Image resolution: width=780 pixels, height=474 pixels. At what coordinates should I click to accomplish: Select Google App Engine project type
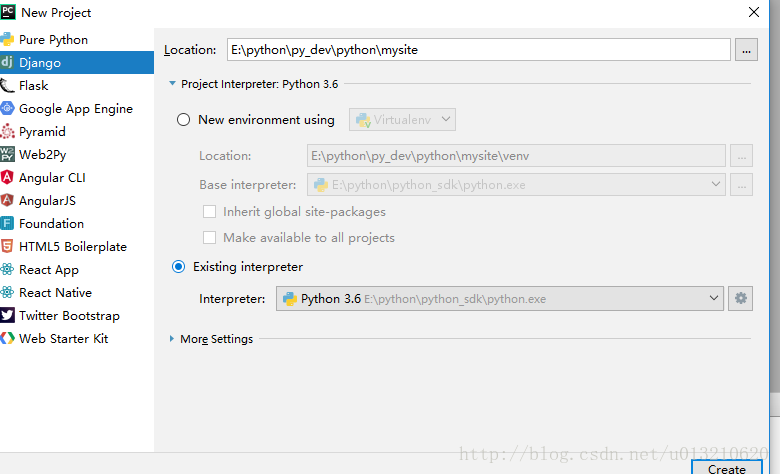coord(76,109)
